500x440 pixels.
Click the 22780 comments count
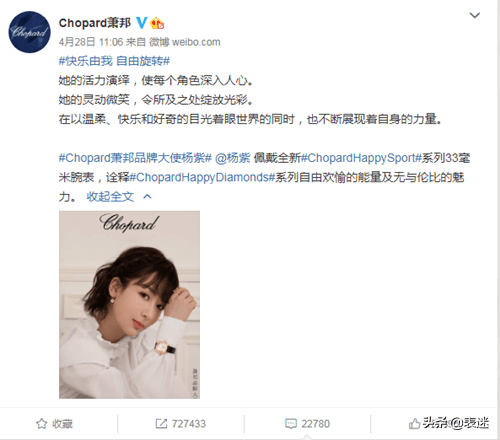[x=315, y=424]
